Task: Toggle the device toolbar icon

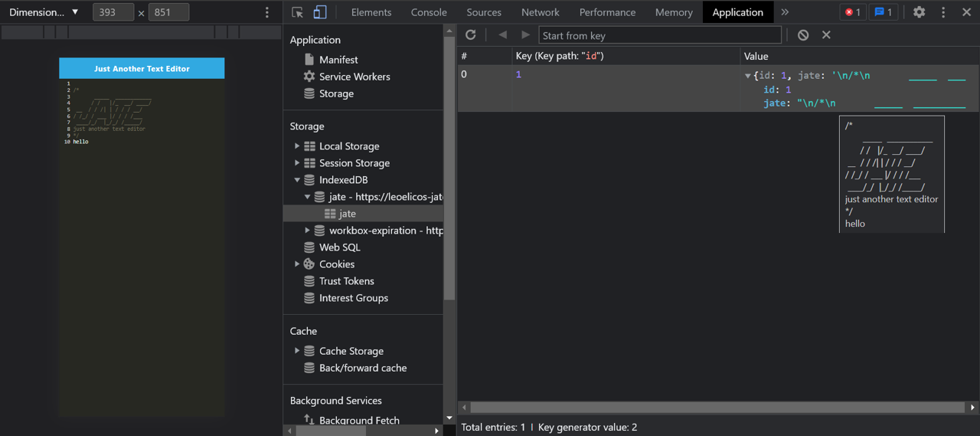Action: click(320, 12)
